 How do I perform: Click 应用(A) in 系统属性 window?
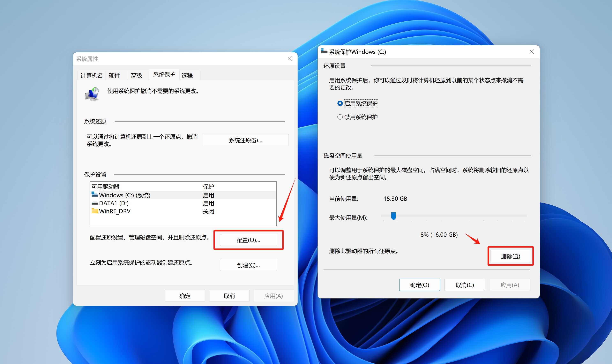(x=273, y=296)
